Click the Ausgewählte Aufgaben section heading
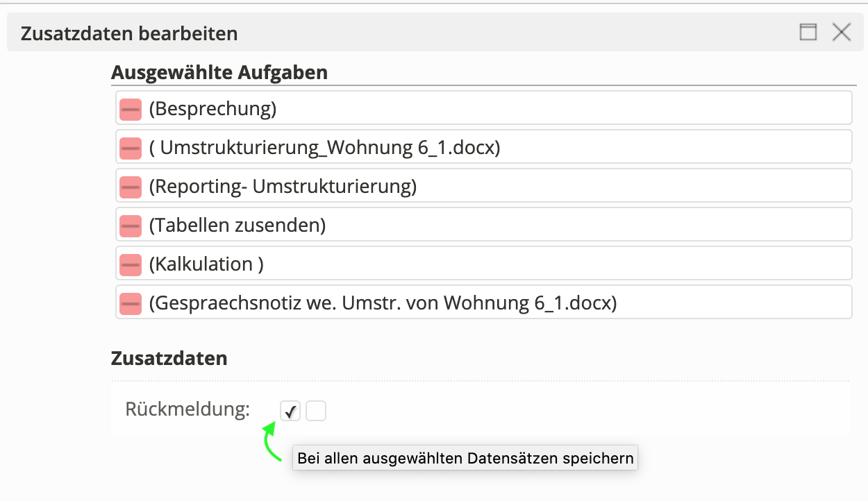 [x=219, y=72]
